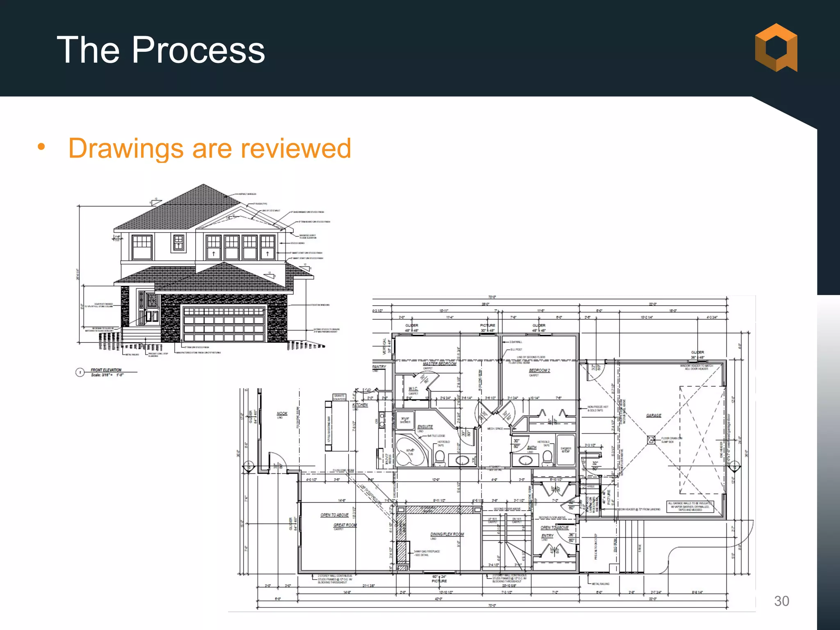Click the 'METAL RAILING' note below floor plan
Image resolution: width=840 pixels, height=630 pixels.
click(600, 584)
